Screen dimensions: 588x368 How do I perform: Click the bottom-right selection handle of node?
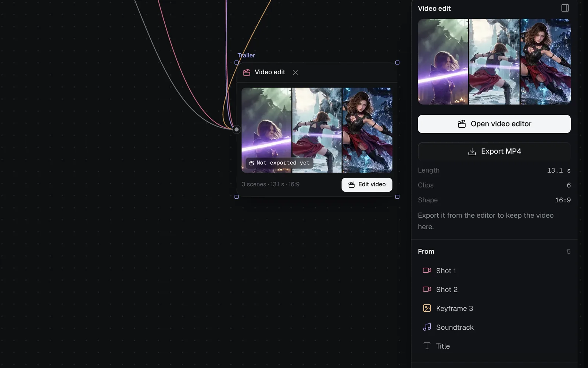point(397,197)
